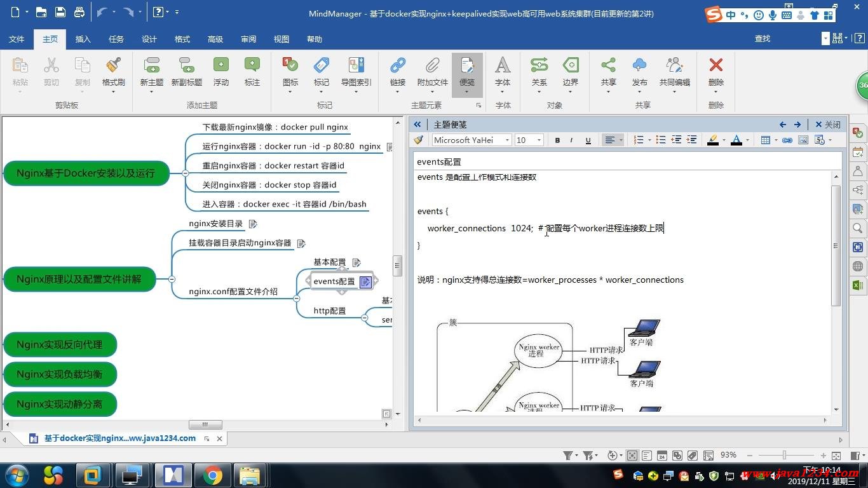Click the save icon in title bar
The image size is (868, 488).
coord(60,12)
